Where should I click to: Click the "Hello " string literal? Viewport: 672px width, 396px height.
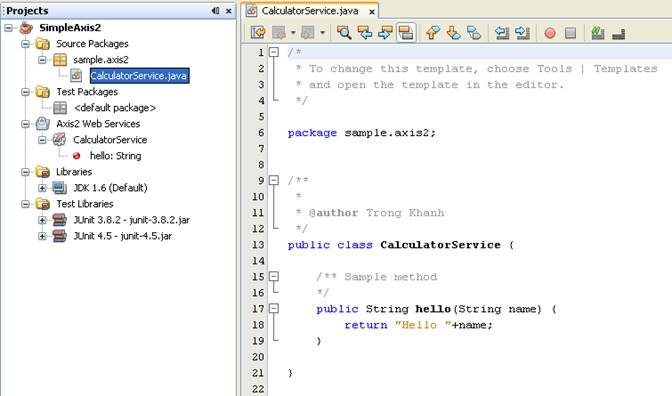coord(423,325)
